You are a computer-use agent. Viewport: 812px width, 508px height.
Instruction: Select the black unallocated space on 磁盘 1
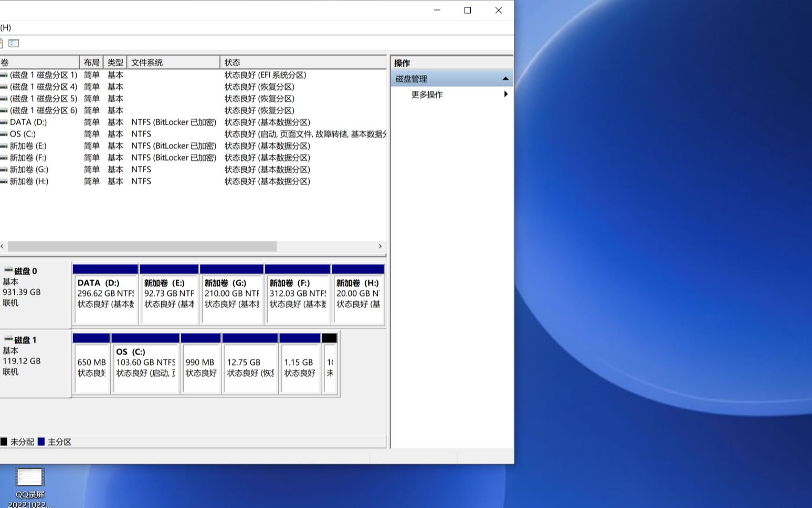330,364
